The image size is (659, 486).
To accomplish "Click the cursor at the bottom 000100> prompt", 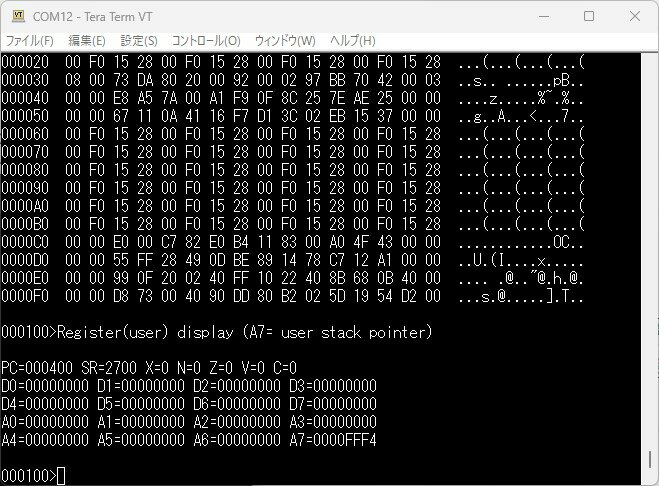I will pyautogui.click(x=61, y=475).
